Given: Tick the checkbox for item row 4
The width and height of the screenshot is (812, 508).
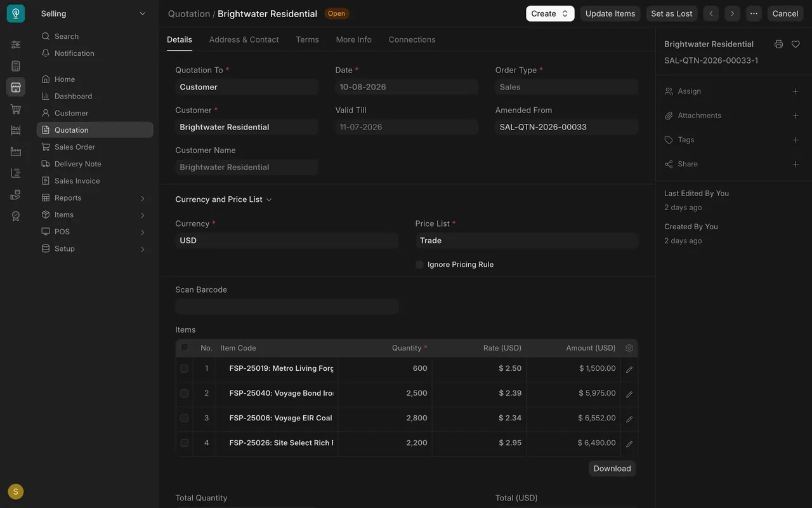Looking at the screenshot, I should [x=184, y=443].
